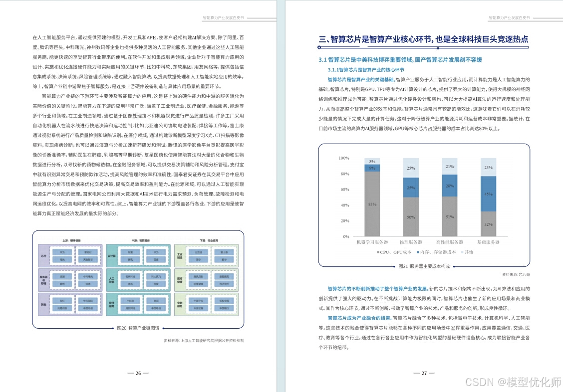Click the 83% gray segment of 机器学习服务器 bar
This screenshot has height=392, width=563.
pos(372,204)
